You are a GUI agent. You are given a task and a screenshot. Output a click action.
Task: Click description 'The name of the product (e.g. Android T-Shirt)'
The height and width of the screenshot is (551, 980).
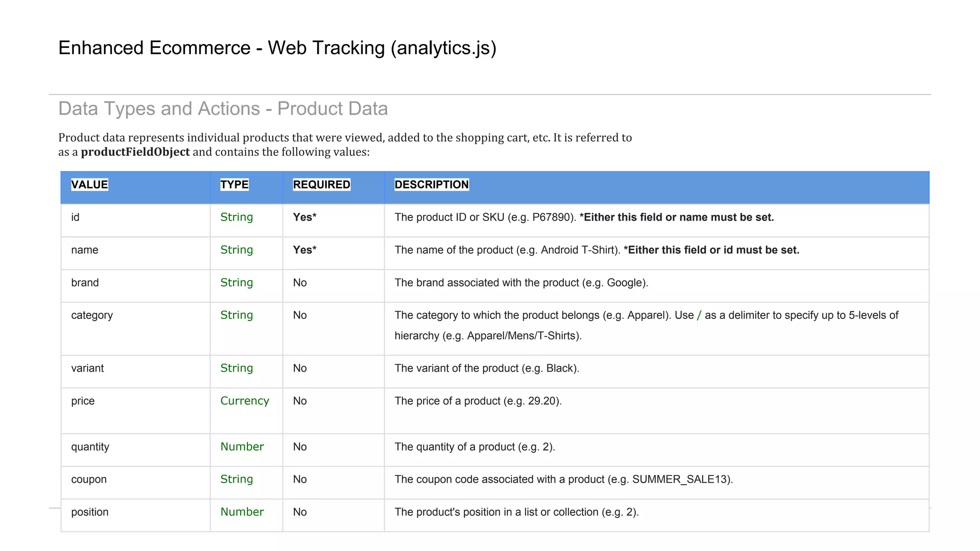point(507,250)
